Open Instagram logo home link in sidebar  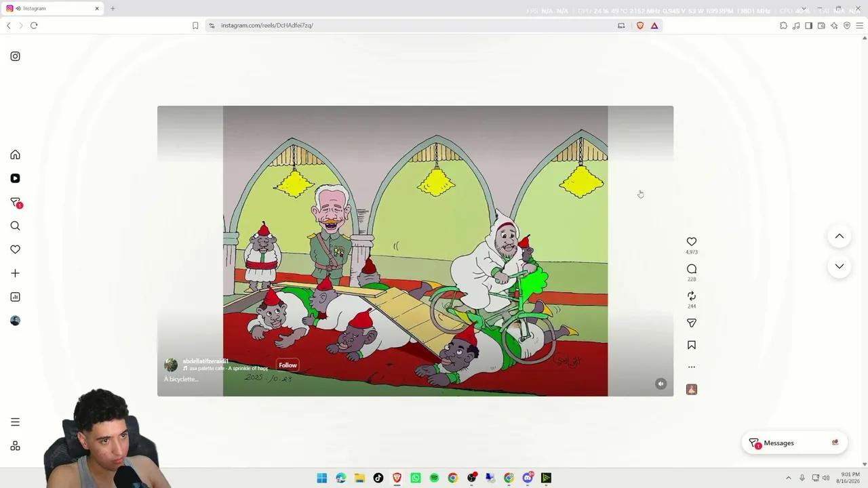(15, 56)
